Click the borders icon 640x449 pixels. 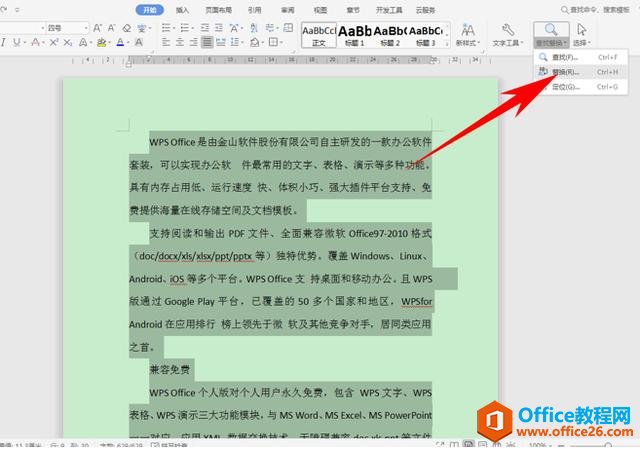(x=273, y=42)
